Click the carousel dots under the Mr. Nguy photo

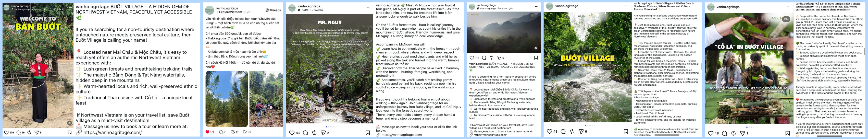click(330, 127)
